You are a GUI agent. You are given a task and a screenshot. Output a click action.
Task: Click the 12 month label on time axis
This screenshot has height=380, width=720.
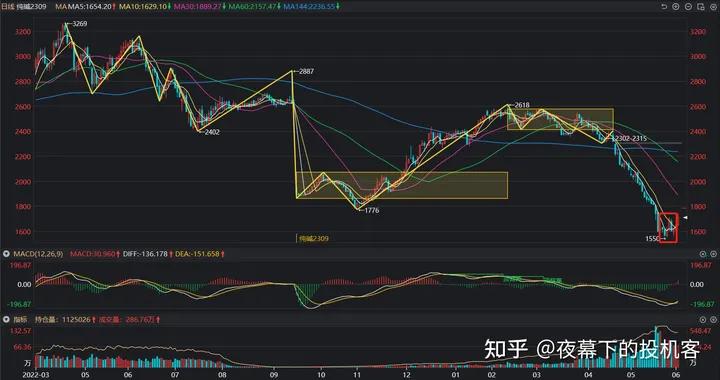pos(406,375)
